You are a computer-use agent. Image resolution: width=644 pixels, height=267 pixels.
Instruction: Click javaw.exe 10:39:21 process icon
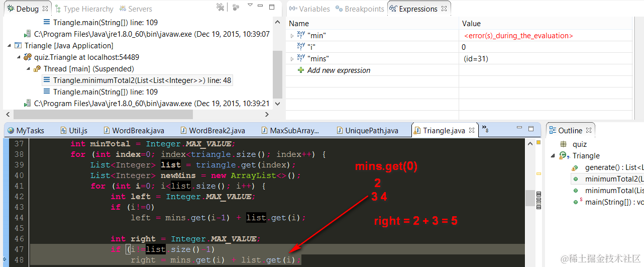point(27,104)
